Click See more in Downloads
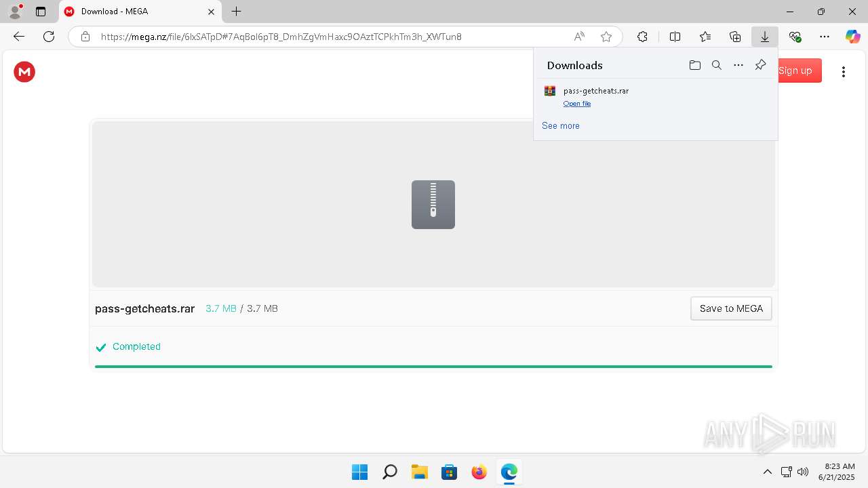The image size is (868, 488). (x=561, y=125)
